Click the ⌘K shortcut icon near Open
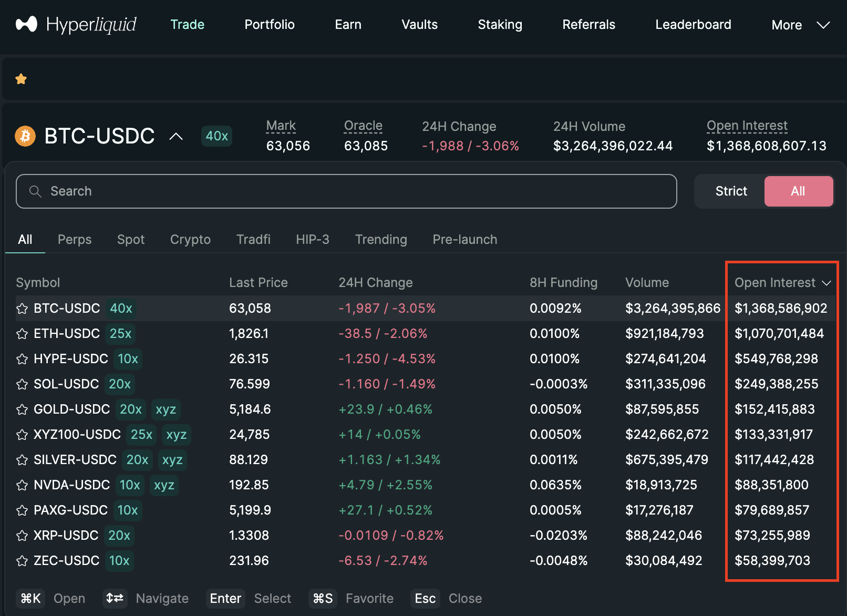The image size is (847, 616). coord(30,598)
